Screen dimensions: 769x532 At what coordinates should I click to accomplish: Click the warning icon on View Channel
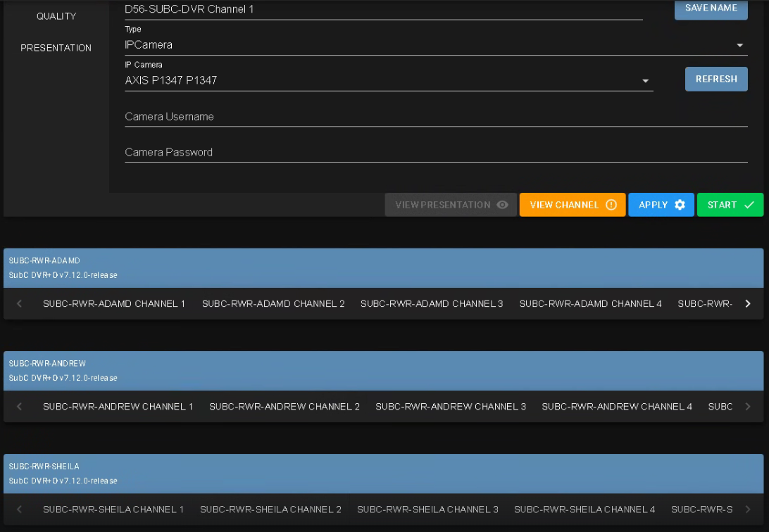611,205
